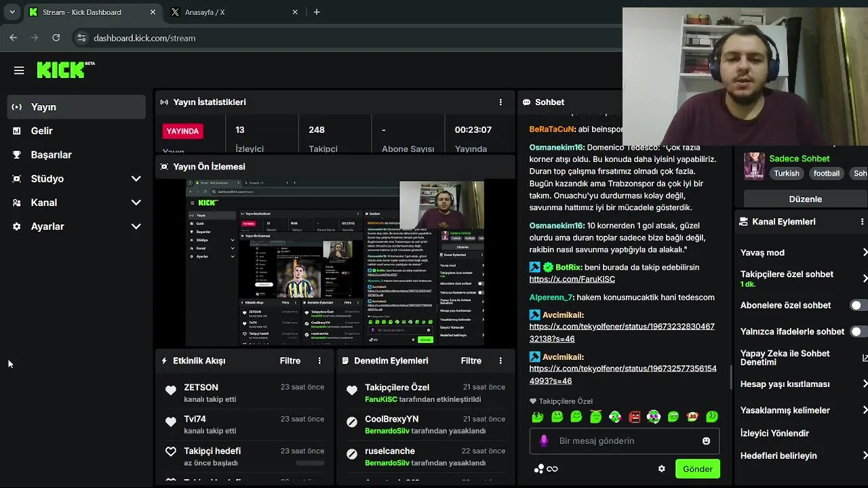Click the Düzenle button
The image size is (868, 488).
point(805,199)
